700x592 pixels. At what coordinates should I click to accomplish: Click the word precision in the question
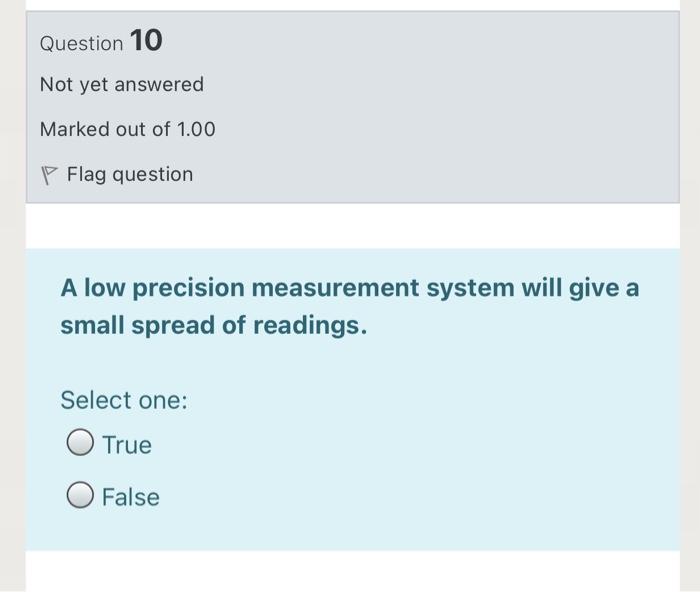click(x=188, y=289)
